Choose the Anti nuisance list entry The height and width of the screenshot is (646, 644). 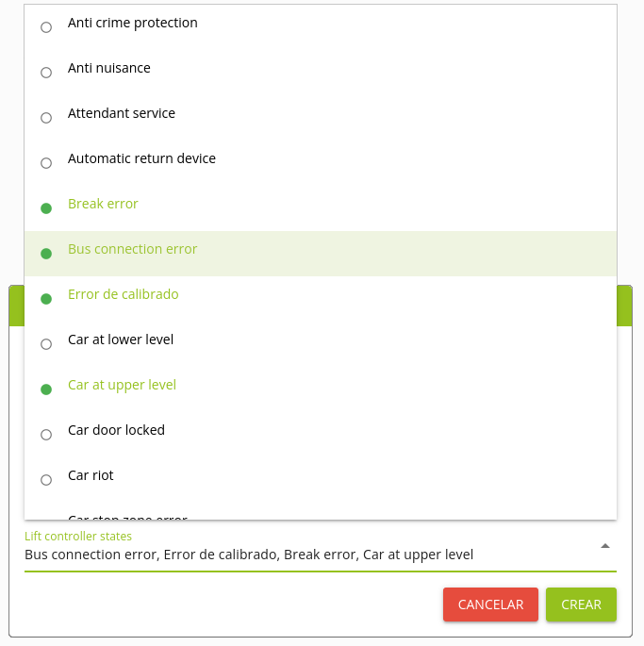(109, 68)
